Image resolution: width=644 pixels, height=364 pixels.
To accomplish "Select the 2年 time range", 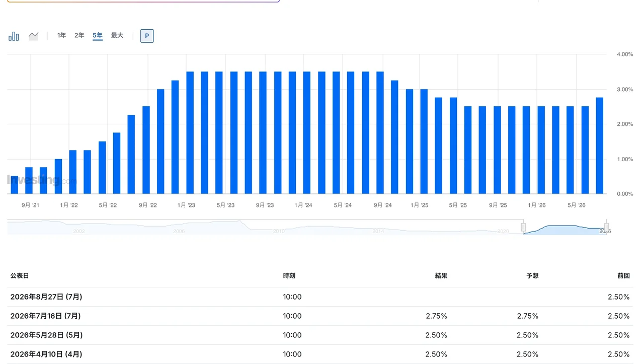I will coord(79,35).
